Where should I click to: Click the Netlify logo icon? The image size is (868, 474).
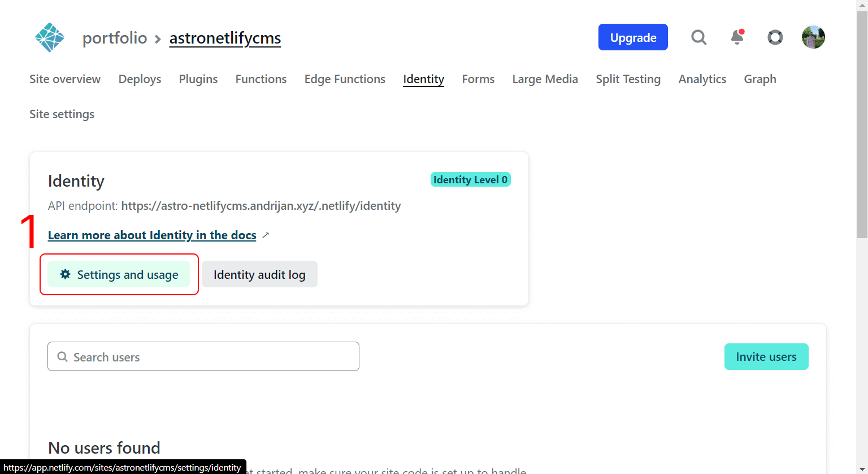point(50,37)
